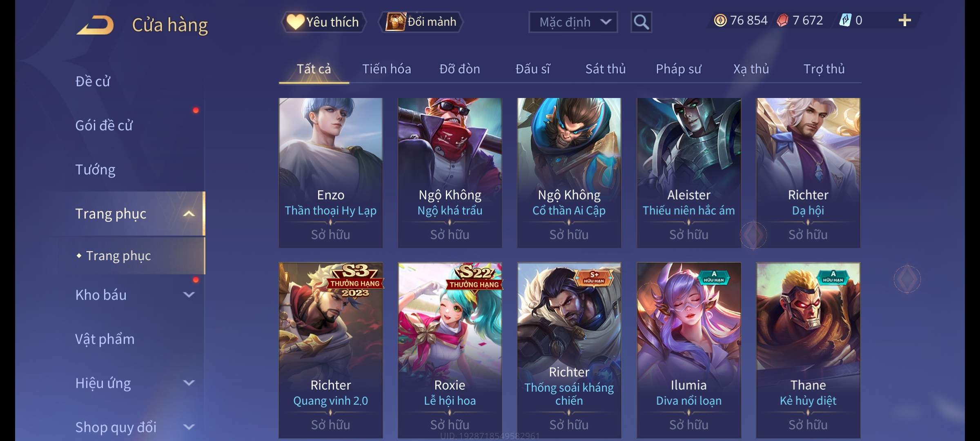Screen dimensions: 980x441
Task: Tap the red ruby gem icon
Action: point(782,20)
